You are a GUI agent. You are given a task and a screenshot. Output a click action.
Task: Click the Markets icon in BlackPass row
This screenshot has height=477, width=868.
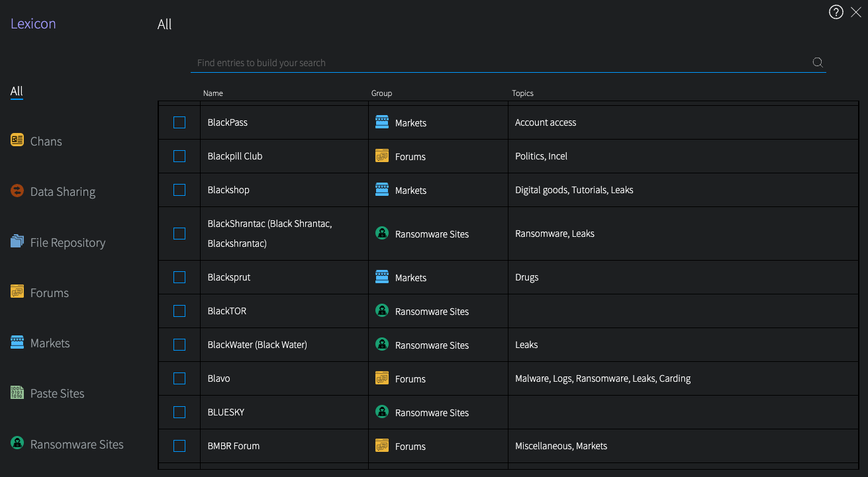point(382,122)
